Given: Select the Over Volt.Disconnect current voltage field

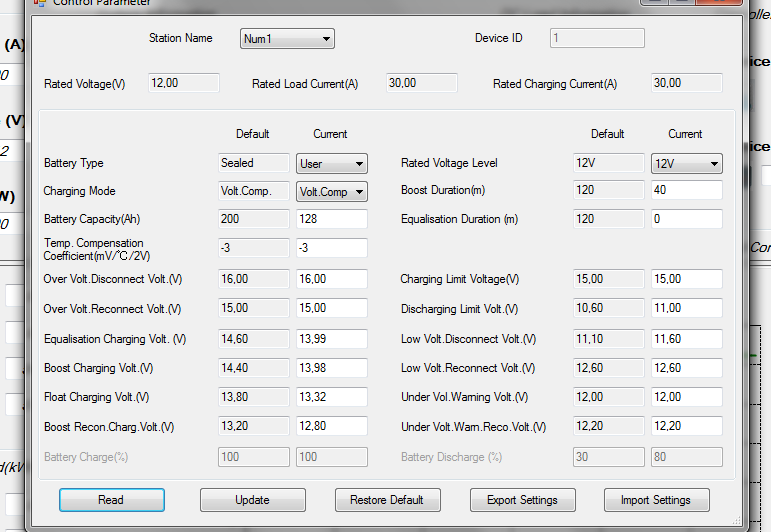Looking at the screenshot, I should click(332, 279).
